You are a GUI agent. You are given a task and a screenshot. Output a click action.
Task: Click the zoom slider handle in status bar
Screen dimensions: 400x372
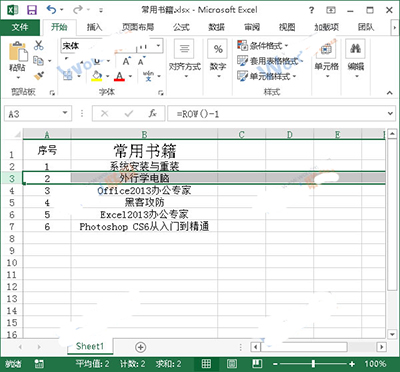[313, 364]
